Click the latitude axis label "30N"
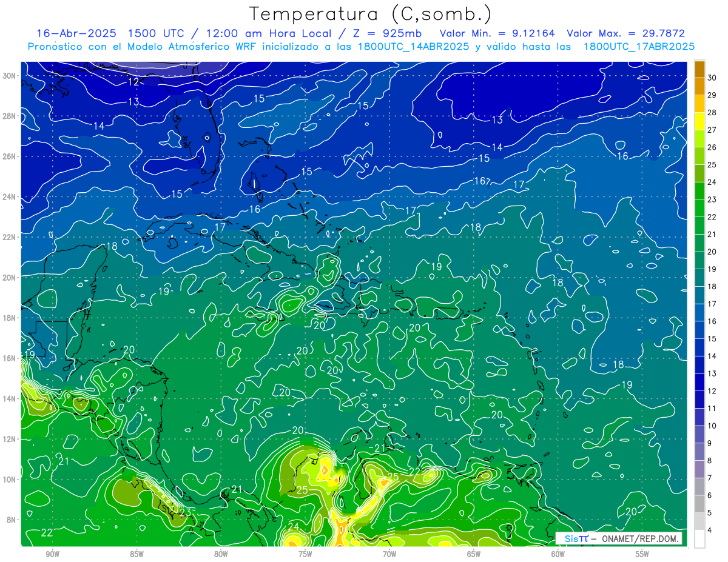The height and width of the screenshot is (562, 728). [x=10, y=76]
